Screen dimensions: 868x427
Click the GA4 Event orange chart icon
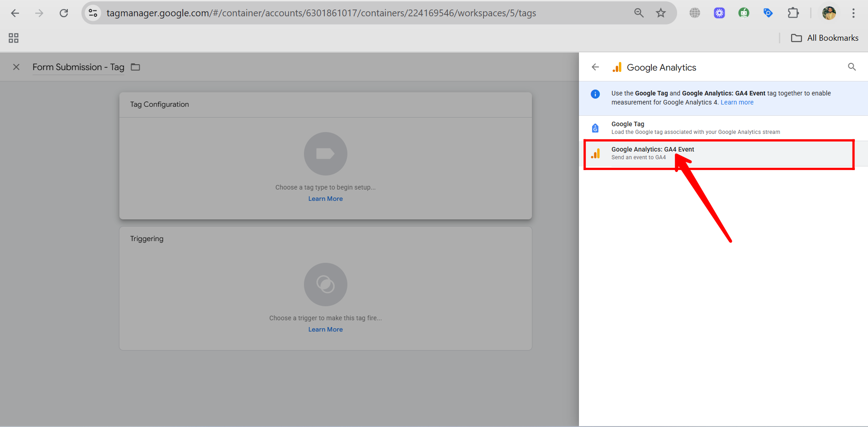[x=595, y=154]
